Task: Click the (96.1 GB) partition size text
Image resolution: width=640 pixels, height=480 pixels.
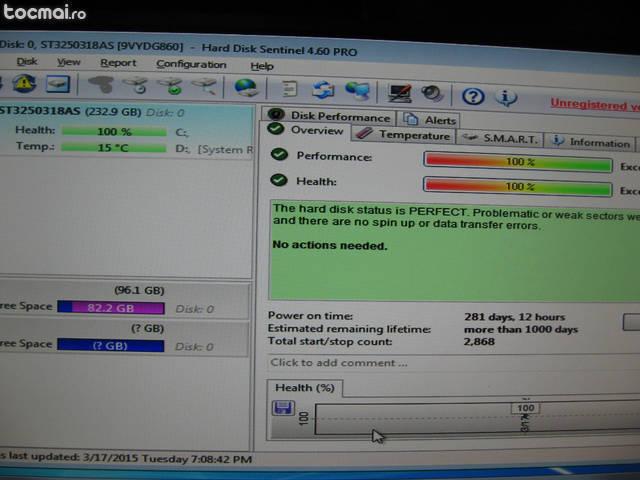Action: click(x=139, y=290)
